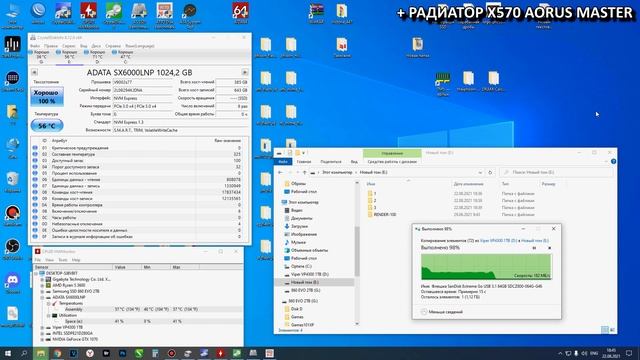
Task: Click the firmware field in CrystalDiskInfo
Action: [x=142, y=82]
